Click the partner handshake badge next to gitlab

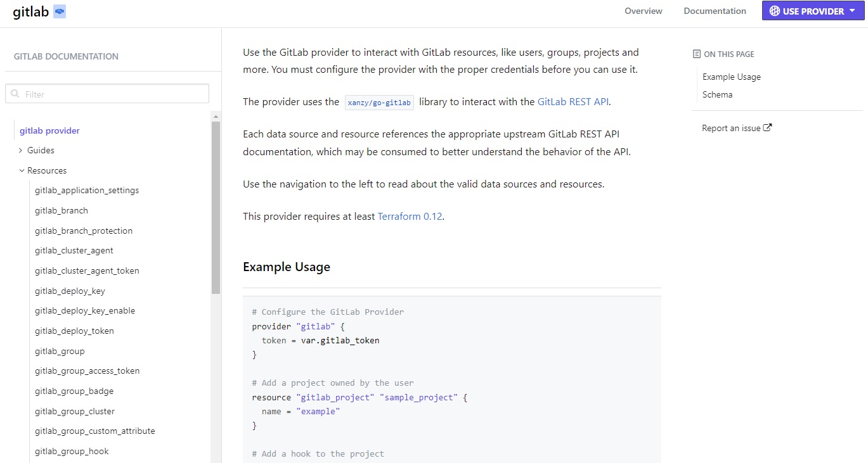point(60,11)
